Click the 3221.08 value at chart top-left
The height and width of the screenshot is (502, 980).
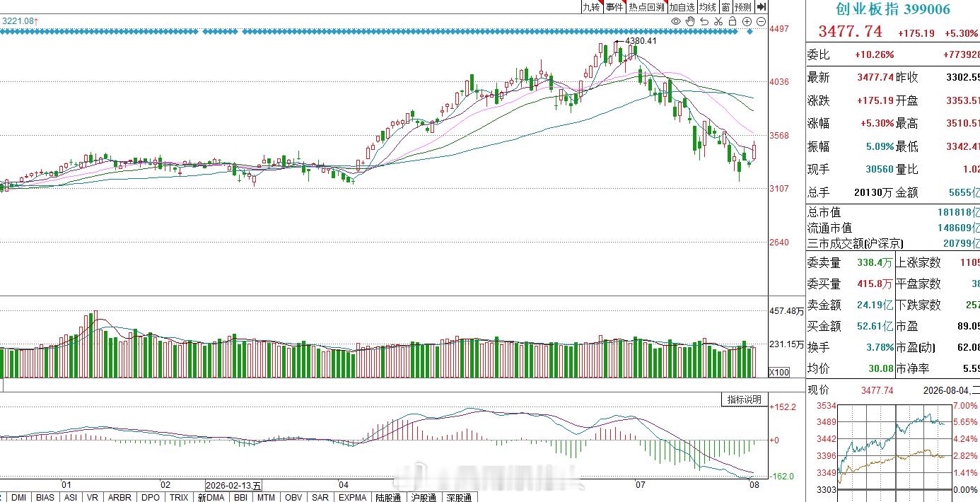tap(18, 21)
